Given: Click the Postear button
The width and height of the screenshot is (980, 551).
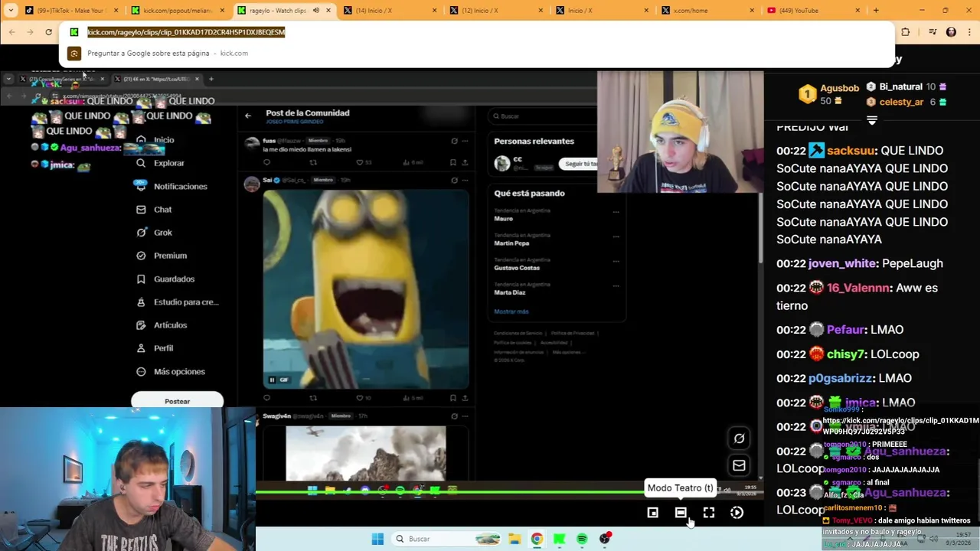Looking at the screenshot, I should tap(177, 401).
